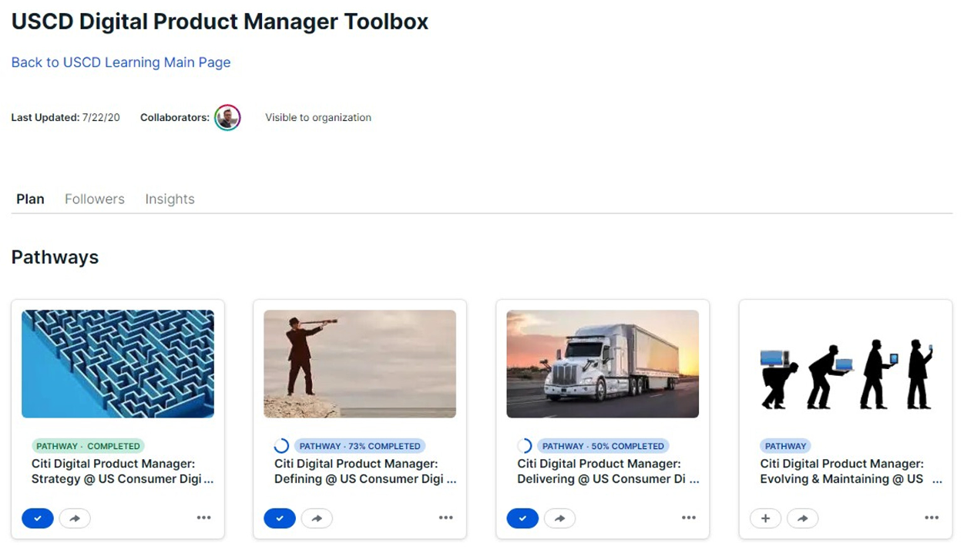Click the Collaborators: label
974x560 pixels.
(175, 118)
